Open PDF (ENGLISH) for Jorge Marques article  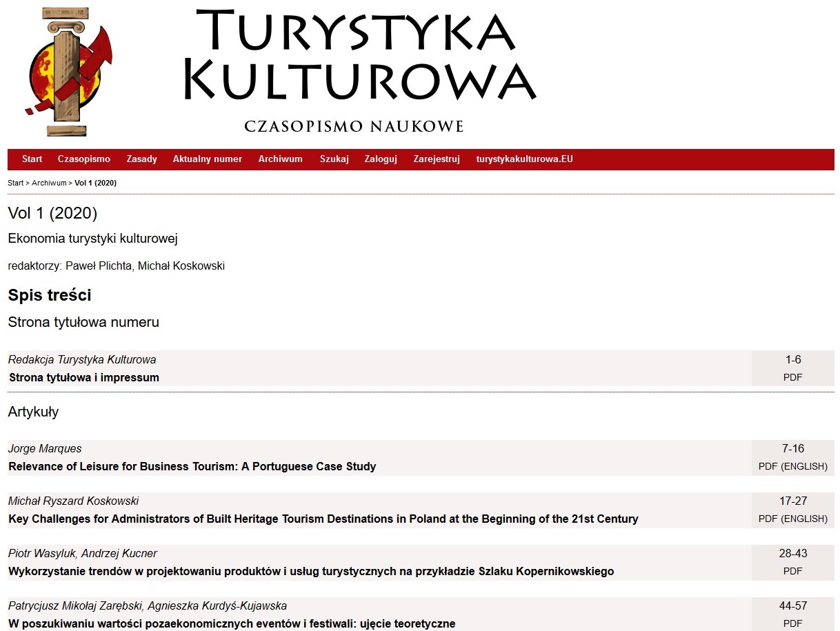[792, 467]
